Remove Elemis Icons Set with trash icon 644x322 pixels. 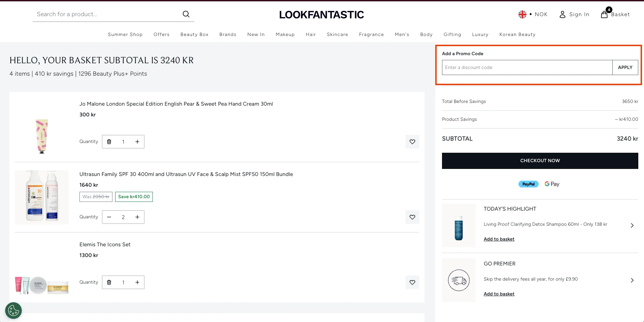point(109,282)
